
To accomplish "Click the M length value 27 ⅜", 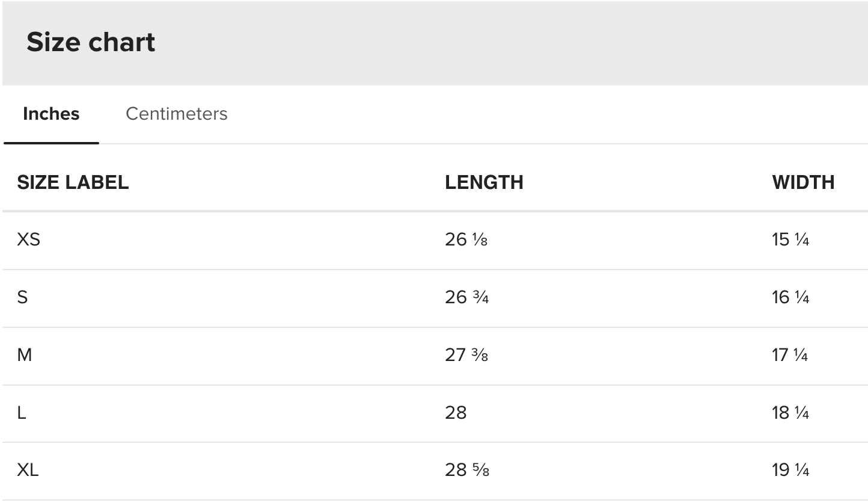I will [x=466, y=355].
